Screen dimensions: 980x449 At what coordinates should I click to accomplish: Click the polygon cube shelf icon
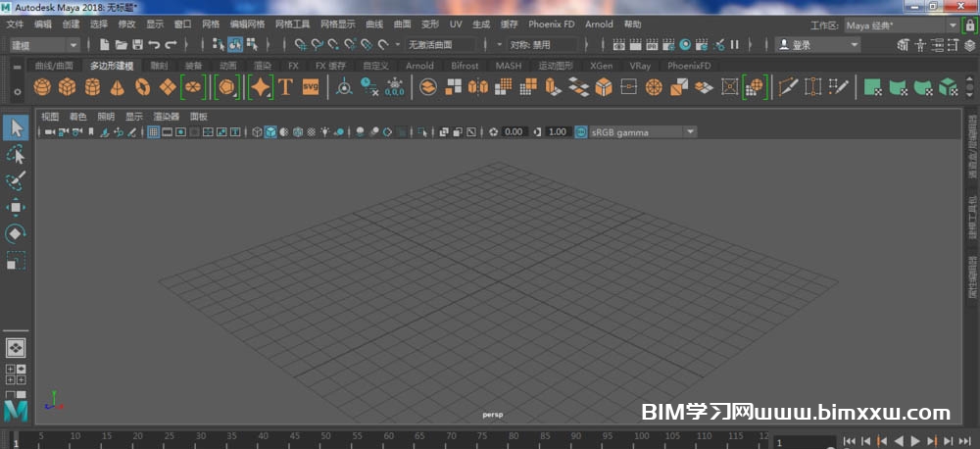click(x=67, y=87)
